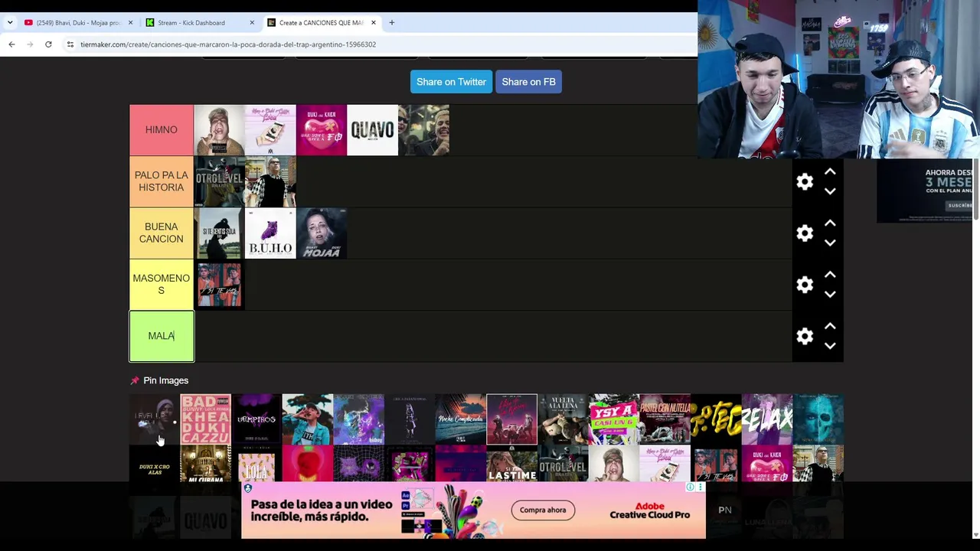The image size is (980, 551).
Task: Move PALO PA LA HISTORIA row up
Action: [x=830, y=172]
